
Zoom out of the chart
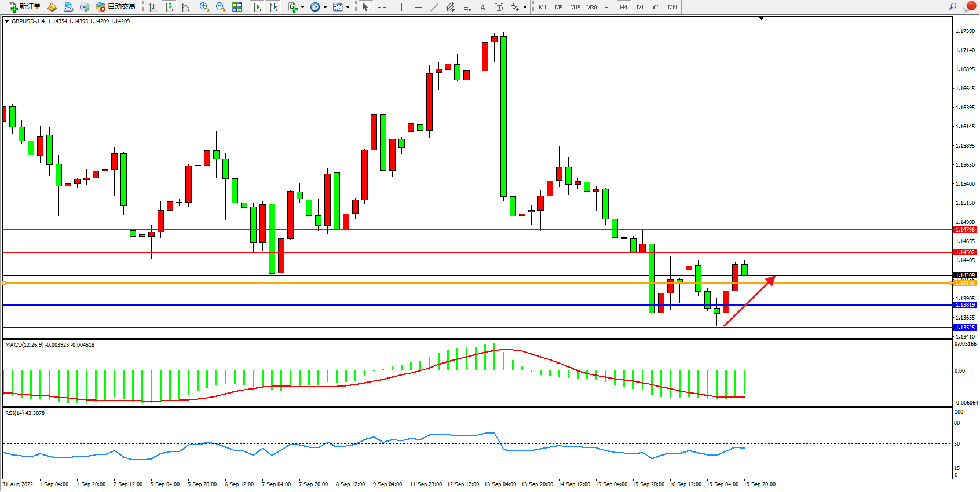click(221, 7)
